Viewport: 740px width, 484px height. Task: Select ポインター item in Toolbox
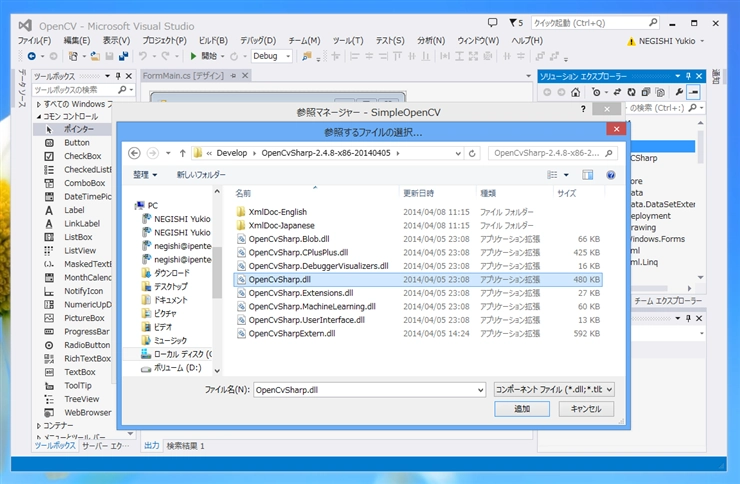[72, 129]
